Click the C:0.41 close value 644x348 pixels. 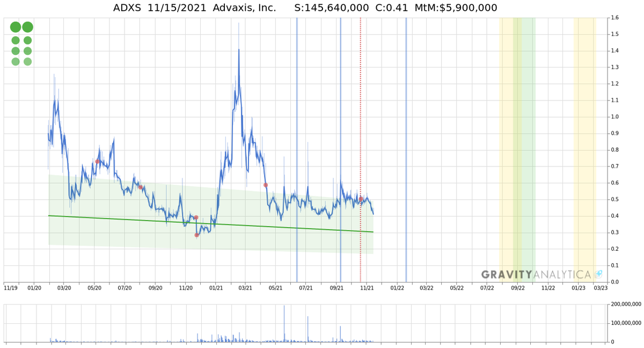(392, 8)
